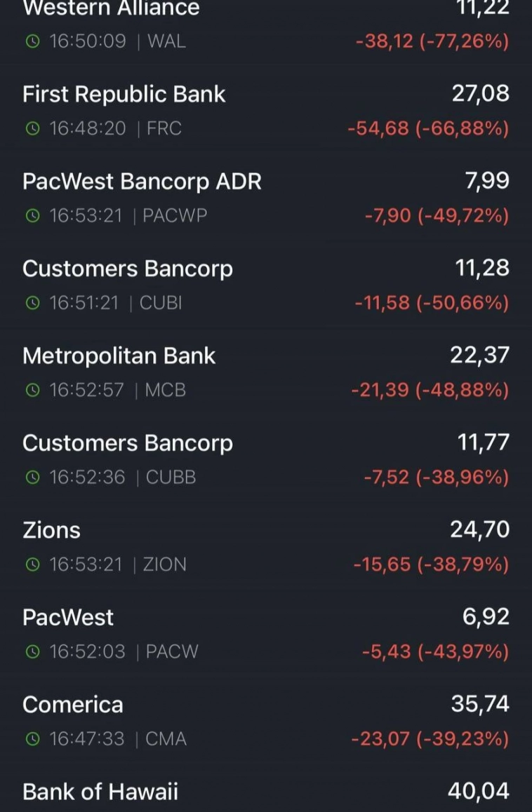The height and width of the screenshot is (812, 532).
Task: Tap the clock icon beside WAL ticker
Action: tap(32, 41)
